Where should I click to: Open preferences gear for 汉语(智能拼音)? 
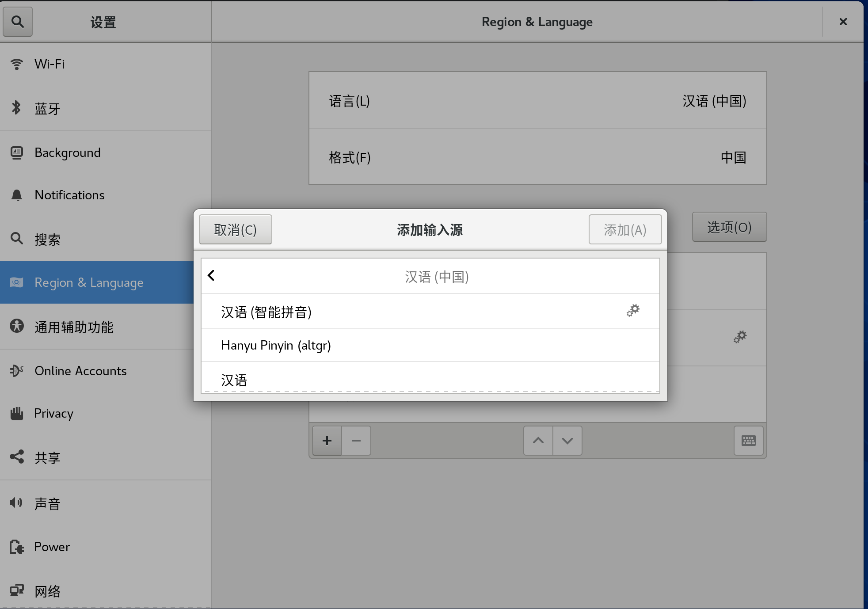point(633,311)
